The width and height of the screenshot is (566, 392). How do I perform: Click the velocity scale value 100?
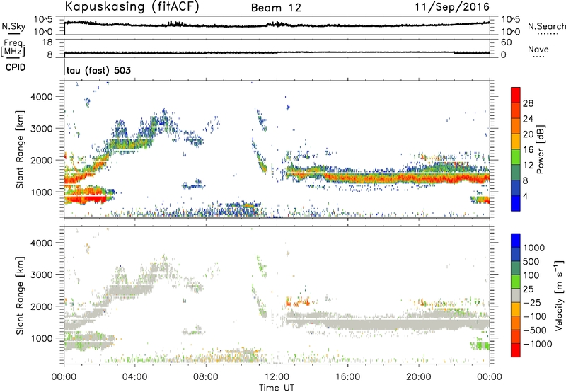point(531,275)
